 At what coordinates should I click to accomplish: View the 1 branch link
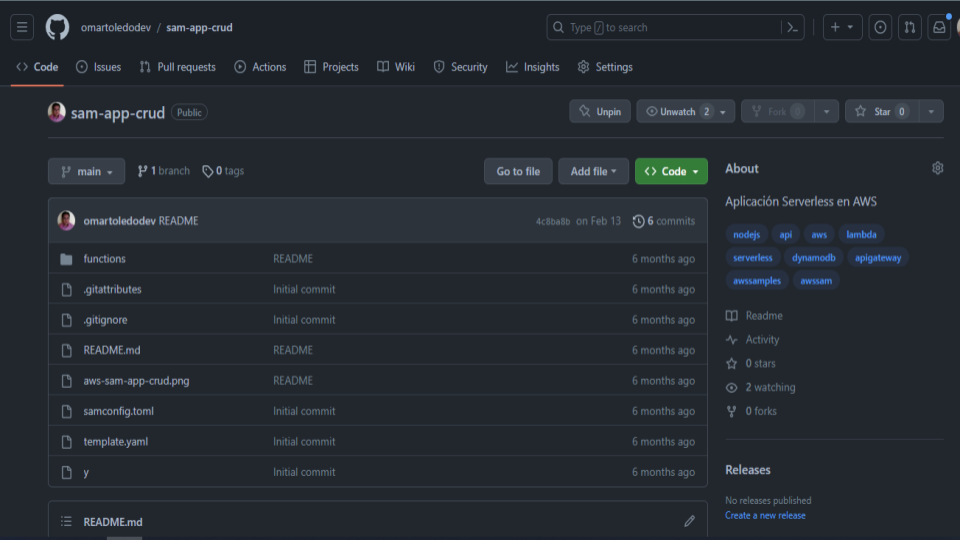tap(163, 171)
